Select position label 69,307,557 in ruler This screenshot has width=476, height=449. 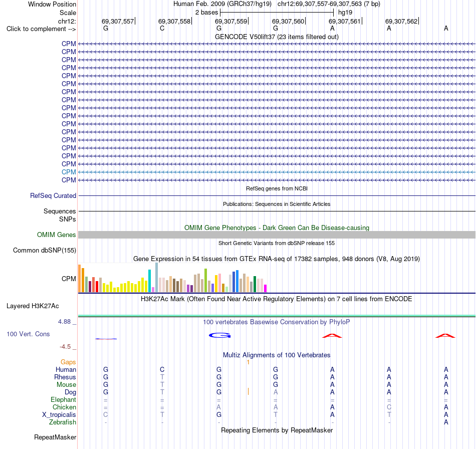(118, 21)
